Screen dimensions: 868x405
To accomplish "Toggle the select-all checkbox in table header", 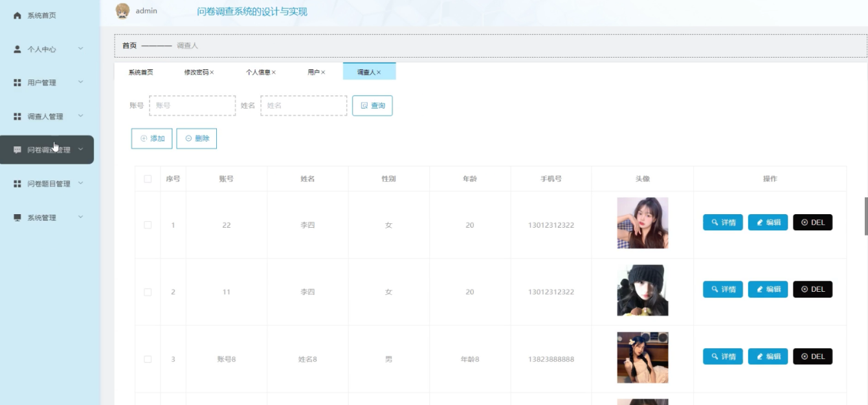I will pos(148,179).
